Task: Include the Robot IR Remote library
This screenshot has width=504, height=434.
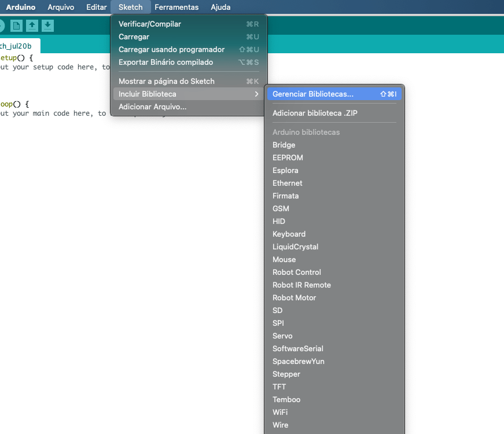Action: (334, 285)
